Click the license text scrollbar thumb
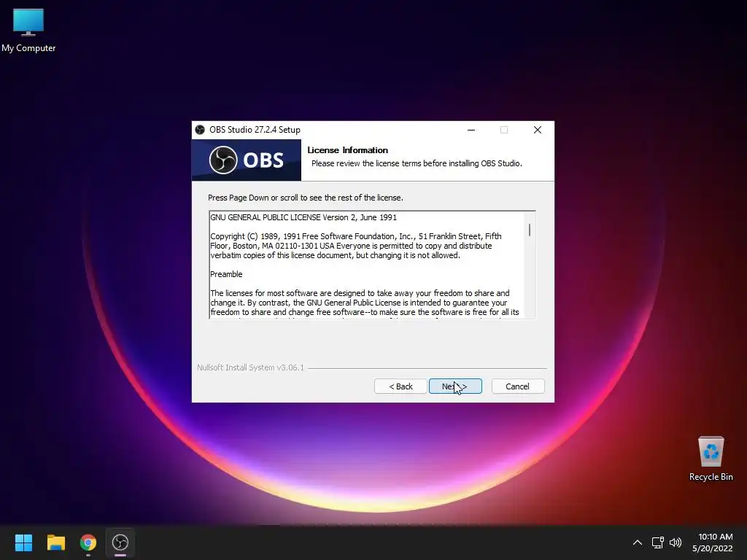Screen dimensions: 747x560 [x=530, y=230]
